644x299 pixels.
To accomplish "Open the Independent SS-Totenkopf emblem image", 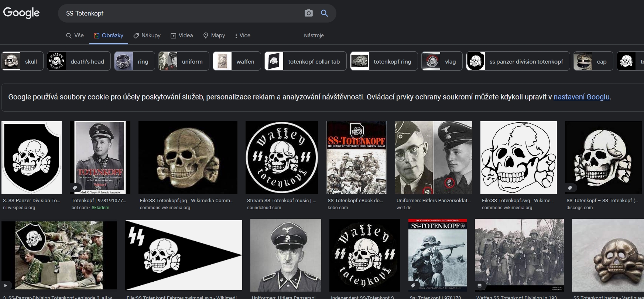I will pyautogui.click(x=365, y=255).
